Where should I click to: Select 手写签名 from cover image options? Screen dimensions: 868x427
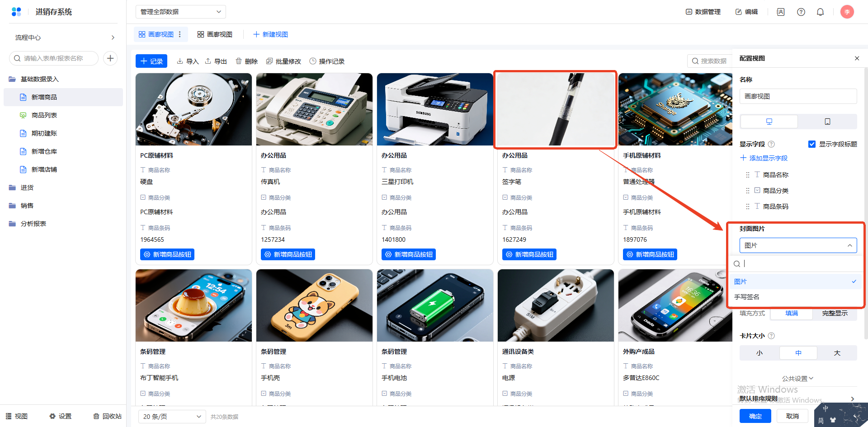click(x=747, y=297)
